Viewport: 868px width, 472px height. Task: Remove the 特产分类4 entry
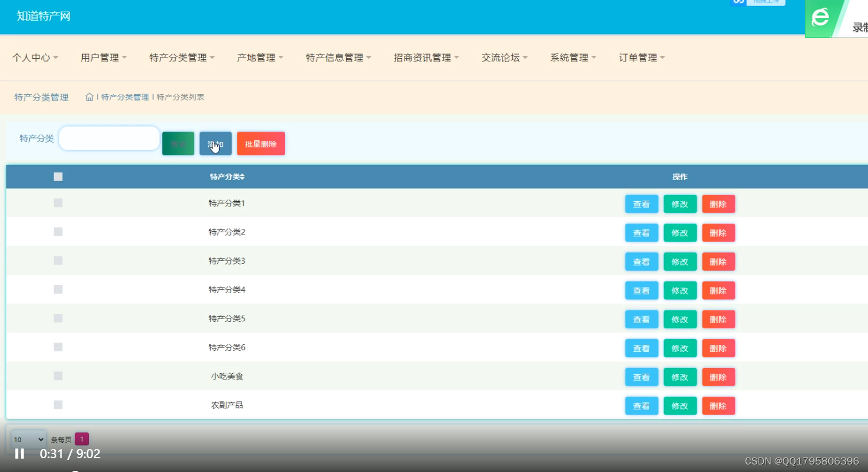click(x=719, y=290)
